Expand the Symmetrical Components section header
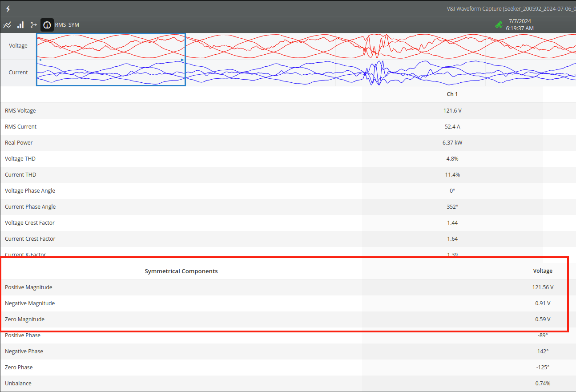 tap(181, 271)
